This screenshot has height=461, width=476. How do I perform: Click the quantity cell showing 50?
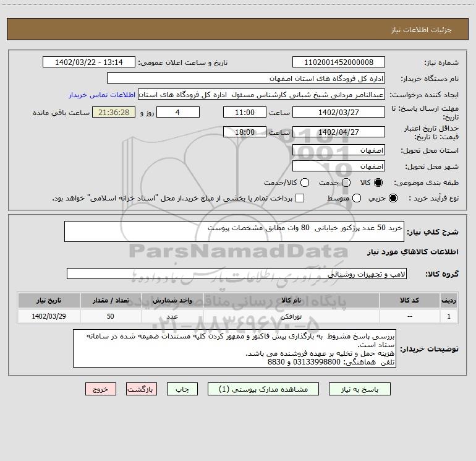(111, 316)
